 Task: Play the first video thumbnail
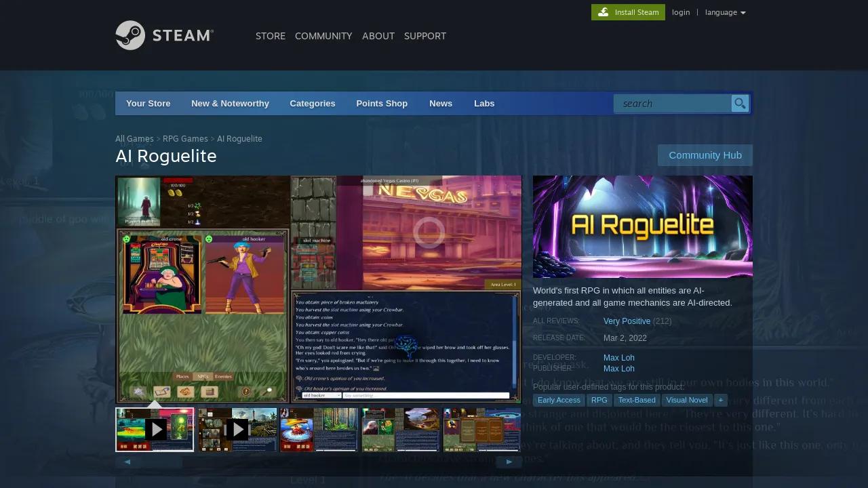155,429
